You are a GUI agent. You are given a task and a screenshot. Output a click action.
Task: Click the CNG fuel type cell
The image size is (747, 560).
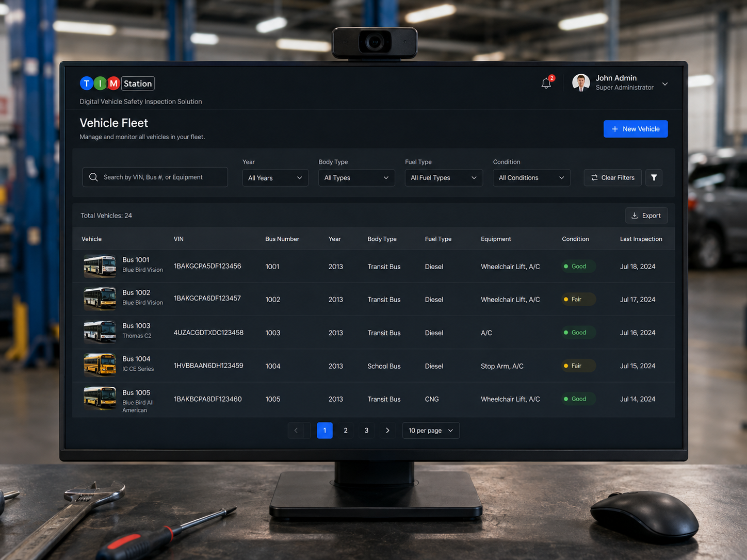[x=432, y=399]
